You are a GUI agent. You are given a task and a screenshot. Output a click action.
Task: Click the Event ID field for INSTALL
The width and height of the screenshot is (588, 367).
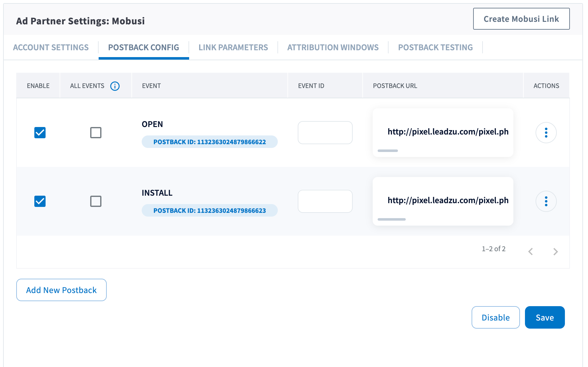[x=325, y=201]
